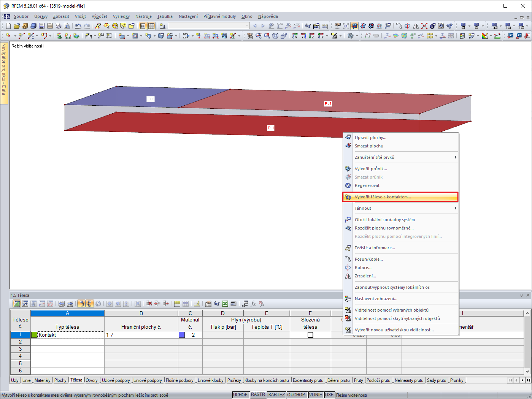This screenshot has width=532, height=399.
Task: Undo the last action
Action: click(x=78, y=26)
